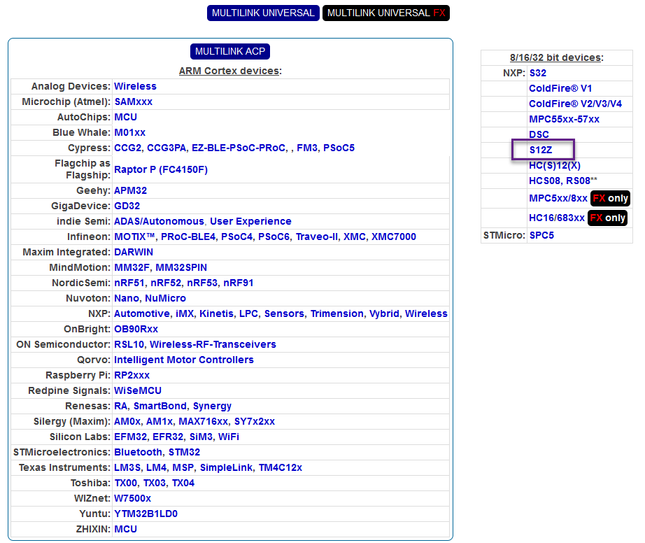The width and height of the screenshot is (645, 543).
Task: Open STMicroelectronics STM32 link
Action: (184, 452)
